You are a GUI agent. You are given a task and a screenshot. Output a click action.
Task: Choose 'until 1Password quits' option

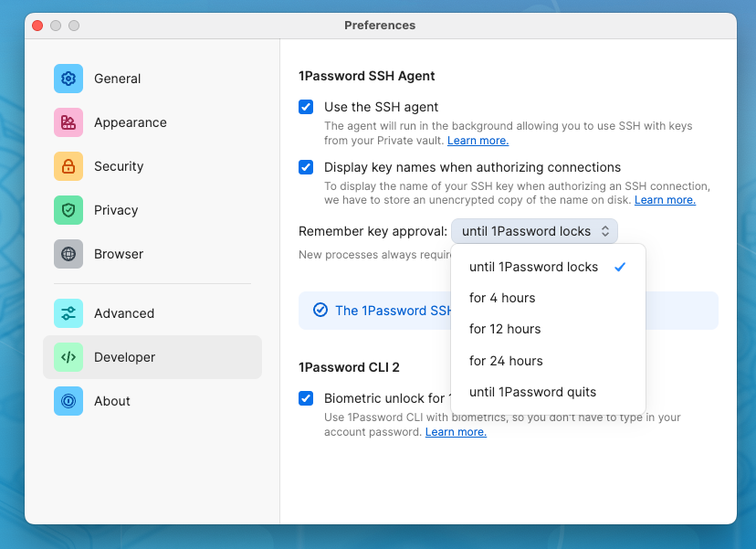(x=548, y=392)
